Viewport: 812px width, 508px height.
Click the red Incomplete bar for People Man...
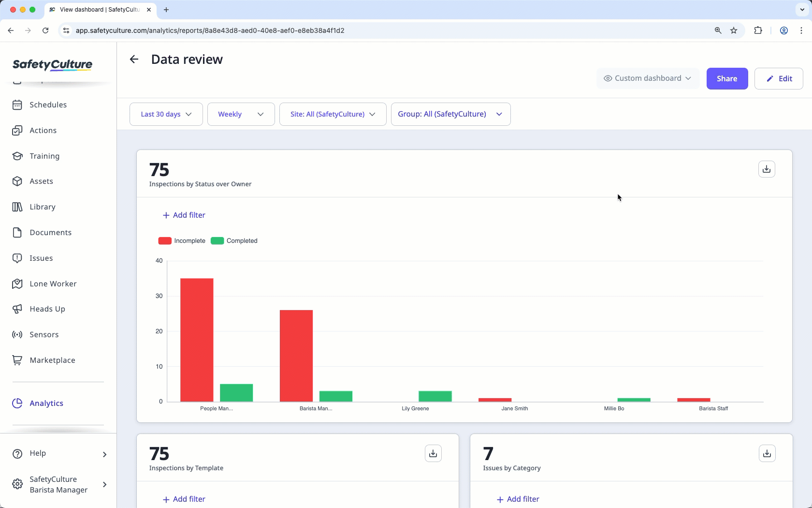[197, 340]
